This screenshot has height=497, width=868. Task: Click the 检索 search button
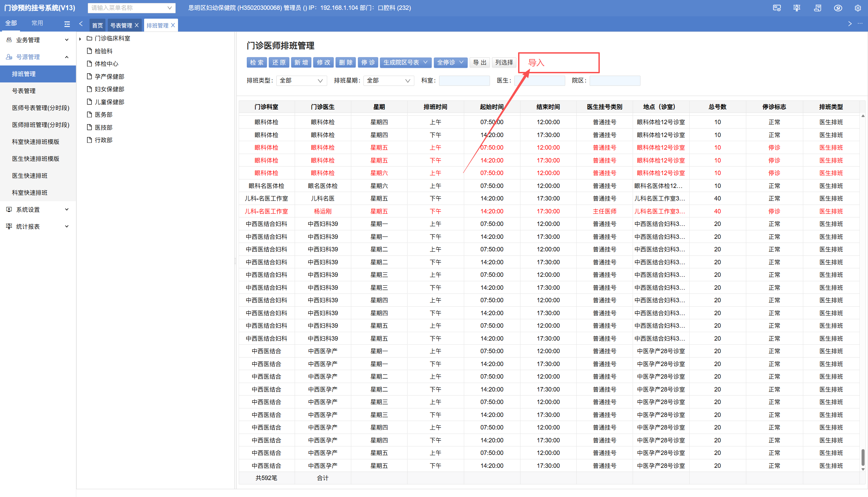coord(256,62)
